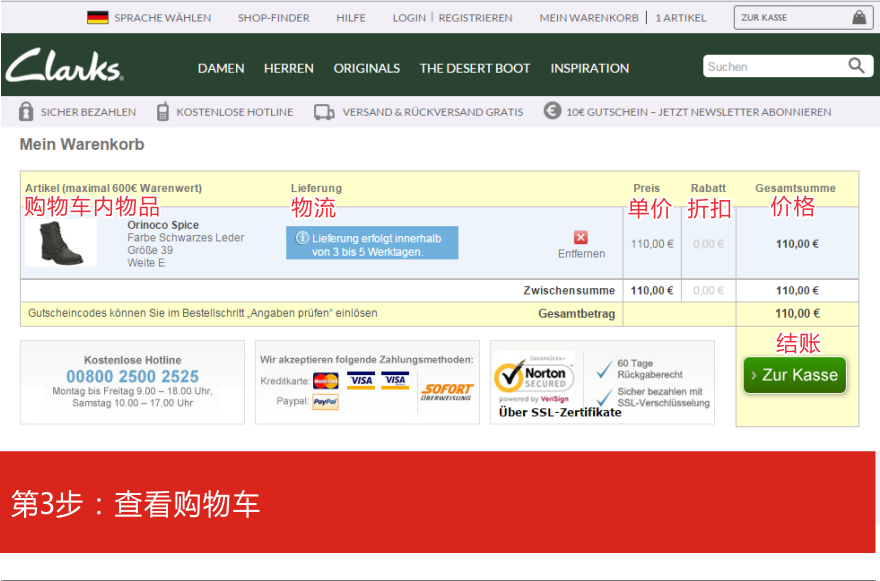Open the Originals menu
This screenshot has height=581, width=880.
pyautogui.click(x=367, y=68)
